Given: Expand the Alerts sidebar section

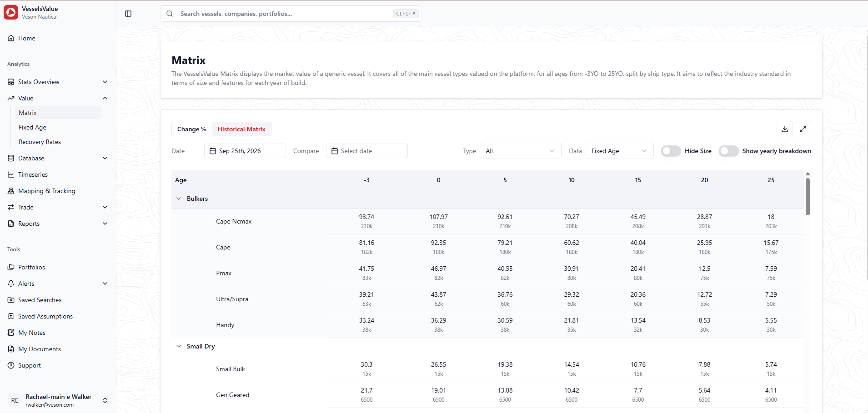Looking at the screenshot, I should [x=57, y=284].
